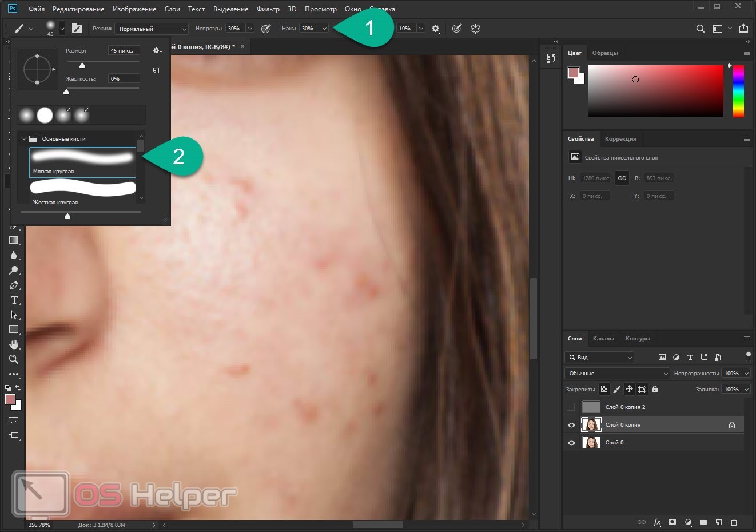The image size is (756, 532).
Task: Collapse the Основные кисти folder
Action: click(x=23, y=138)
